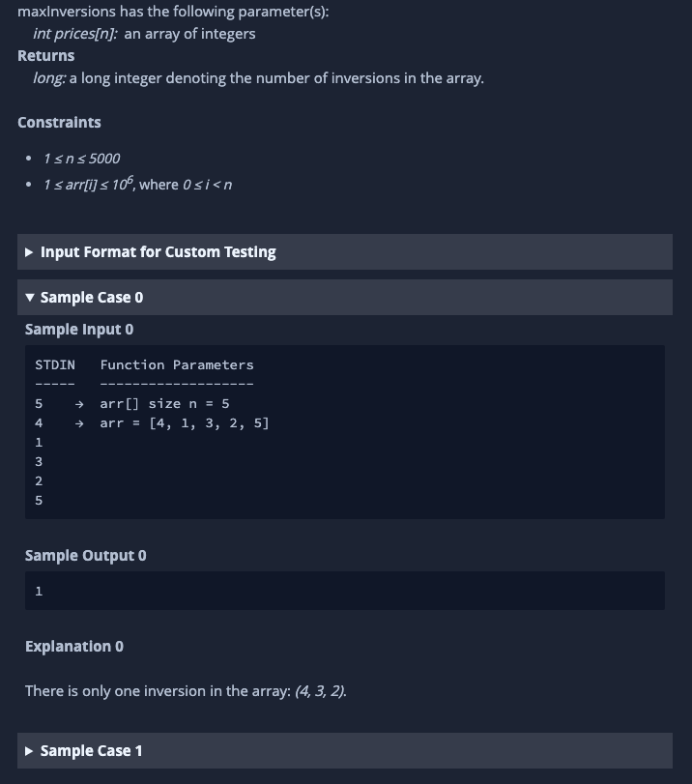Click the Sample Output 0 heading
This screenshot has width=692, height=784.
coord(85,556)
